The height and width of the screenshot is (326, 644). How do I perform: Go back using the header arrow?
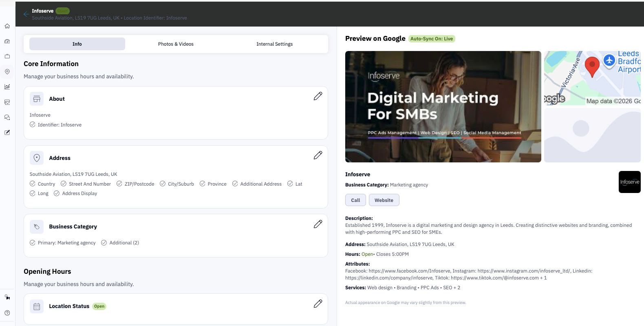click(x=26, y=14)
